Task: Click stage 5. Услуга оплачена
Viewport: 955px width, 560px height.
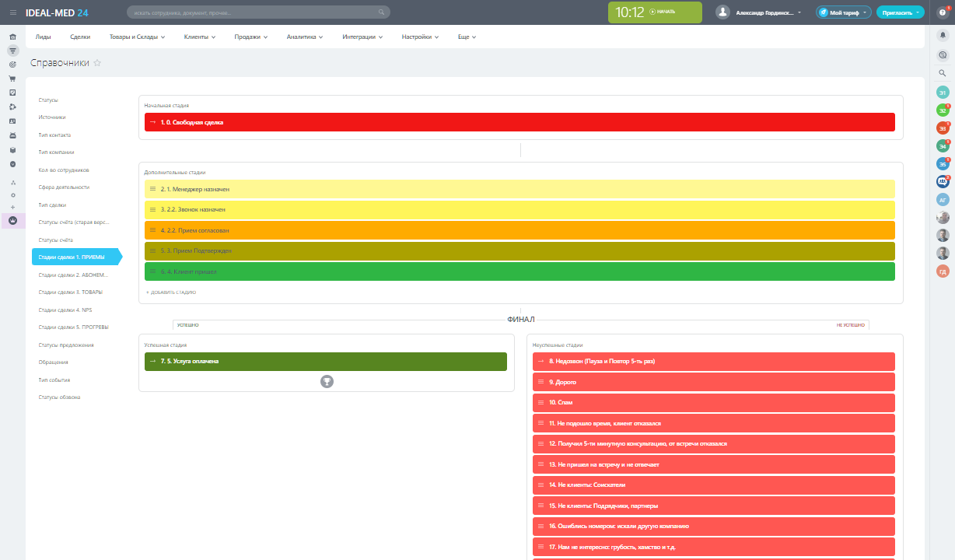Action: tap(326, 362)
